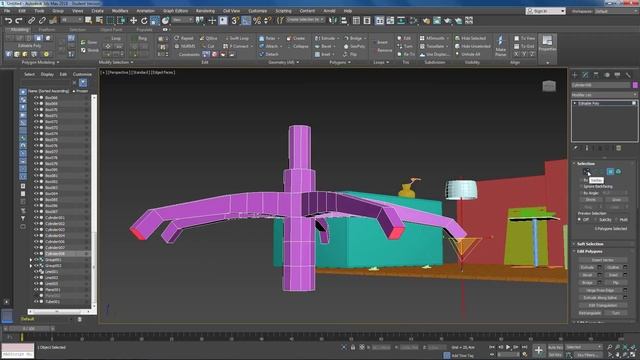Select the Off preview selection radio
The image size is (640, 360).
coord(580,220)
